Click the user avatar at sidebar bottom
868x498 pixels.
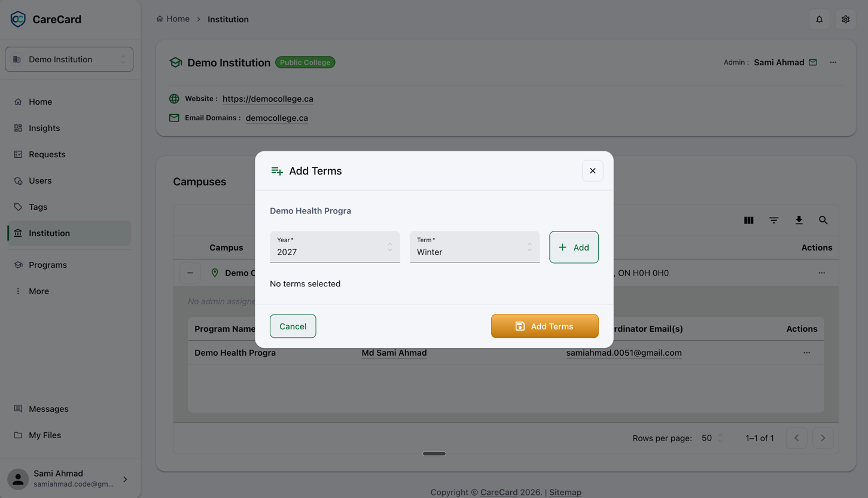[18, 479]
